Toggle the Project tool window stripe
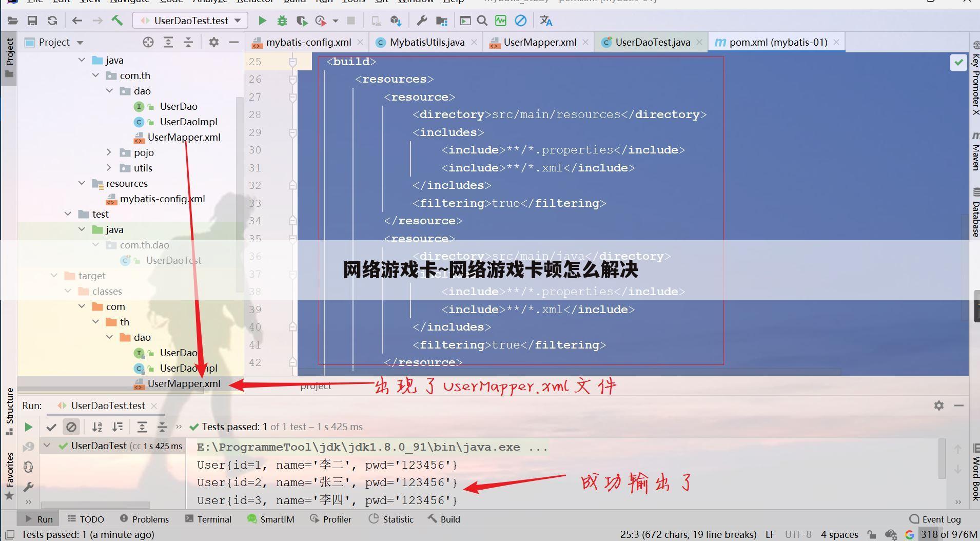The height and width of the screenshot is (541, 980). coord(9,58)
